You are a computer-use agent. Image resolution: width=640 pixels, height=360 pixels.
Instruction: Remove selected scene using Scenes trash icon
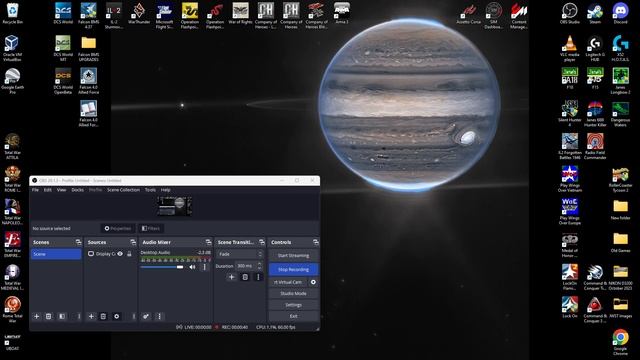pyautogui.click(x=49, y=316)
